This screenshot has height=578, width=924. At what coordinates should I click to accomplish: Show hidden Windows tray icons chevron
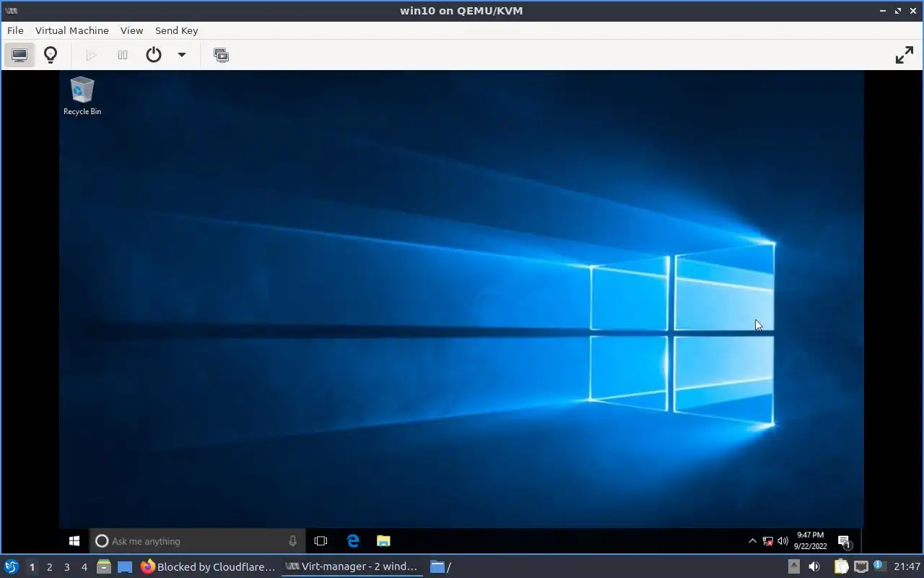tap(752, 540)
